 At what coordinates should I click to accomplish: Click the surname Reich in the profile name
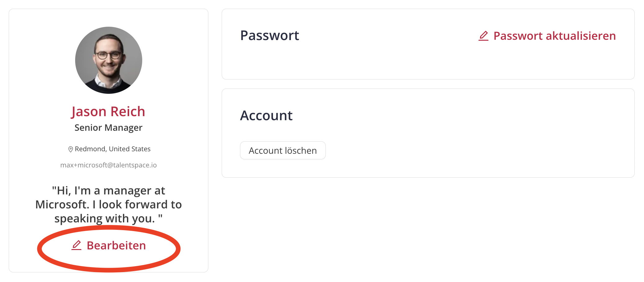click(x=128, y=111)
